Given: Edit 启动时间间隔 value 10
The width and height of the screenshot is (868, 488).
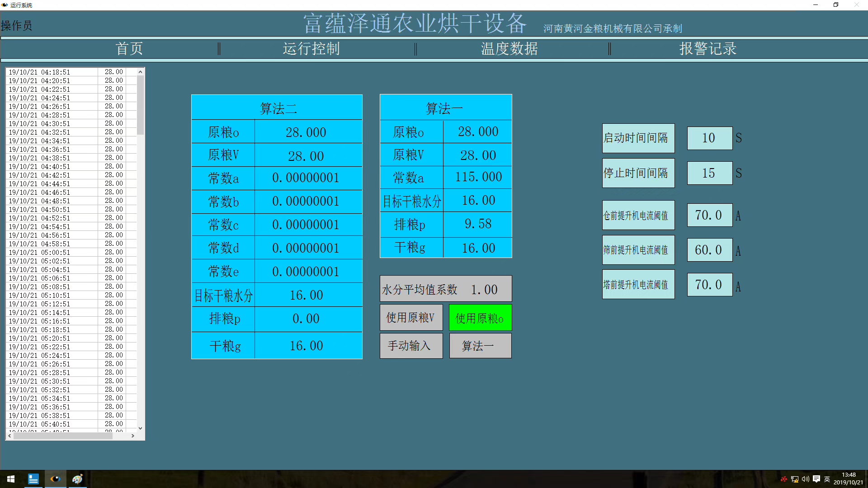Looking at the screenshot, I should pos(709,138).
